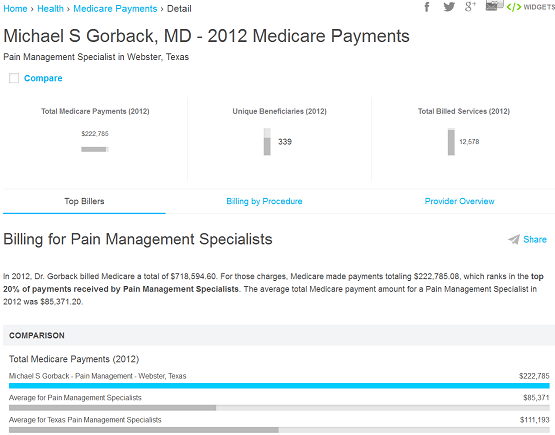Tick the Compare checkbox
This screenshot has height=435, width=555.
[x=14, y=78]
